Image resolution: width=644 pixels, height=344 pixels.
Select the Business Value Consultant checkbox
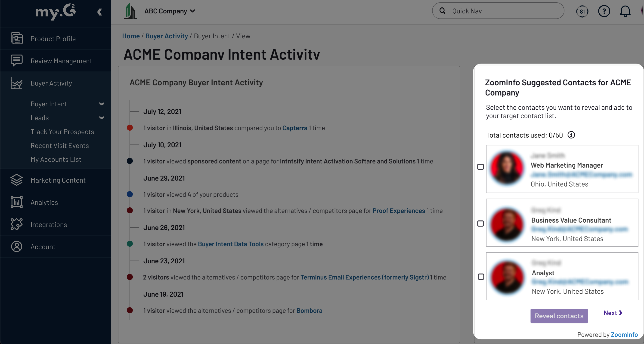click(480, 223)
